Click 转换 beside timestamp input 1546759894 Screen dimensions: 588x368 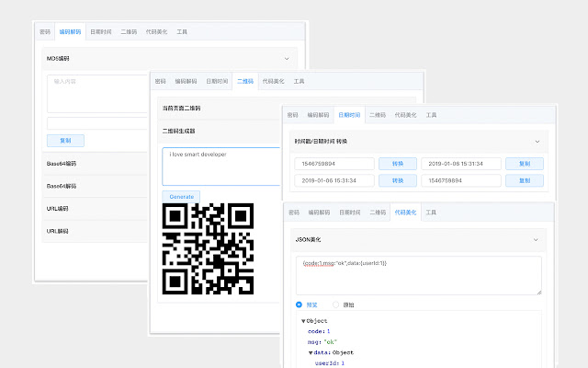pos(398,164)
